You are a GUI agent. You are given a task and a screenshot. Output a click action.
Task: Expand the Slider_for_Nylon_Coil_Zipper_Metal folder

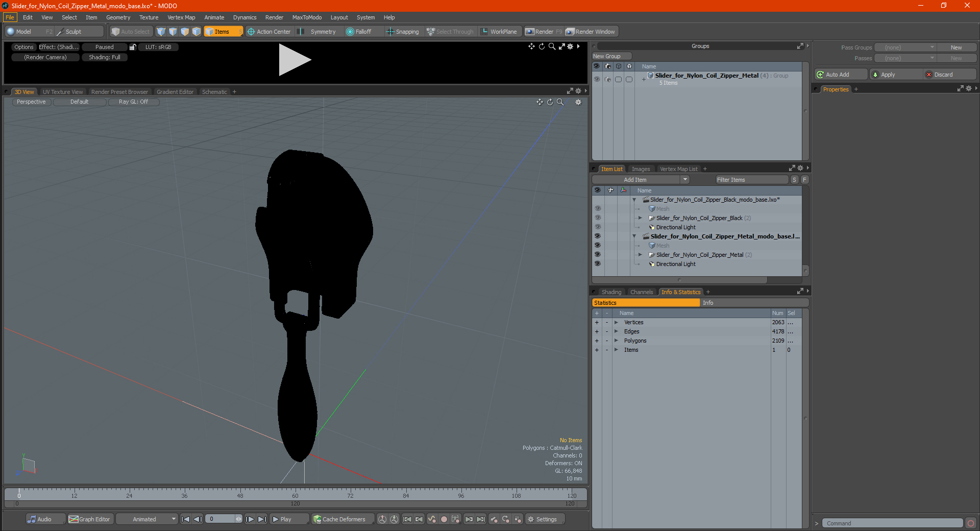point(640,255)
